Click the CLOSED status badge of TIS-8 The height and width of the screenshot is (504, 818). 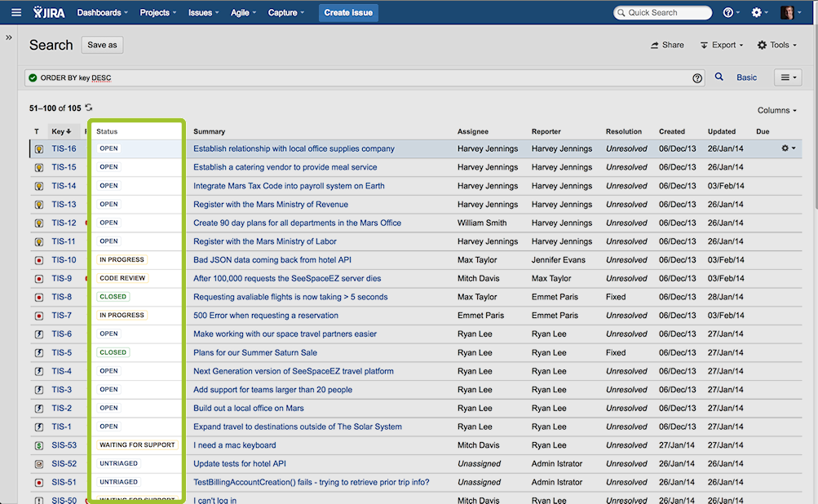pyautogui.click(x=113, y=297)
